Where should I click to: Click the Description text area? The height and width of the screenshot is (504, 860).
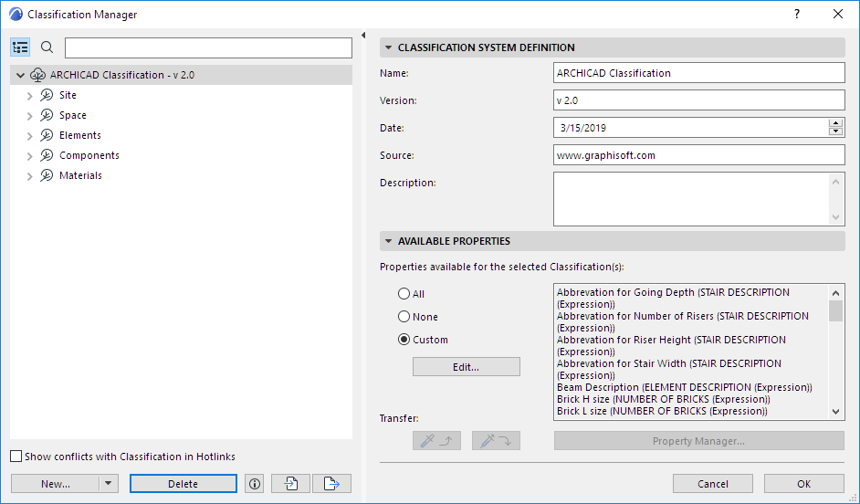pos(691,199)
